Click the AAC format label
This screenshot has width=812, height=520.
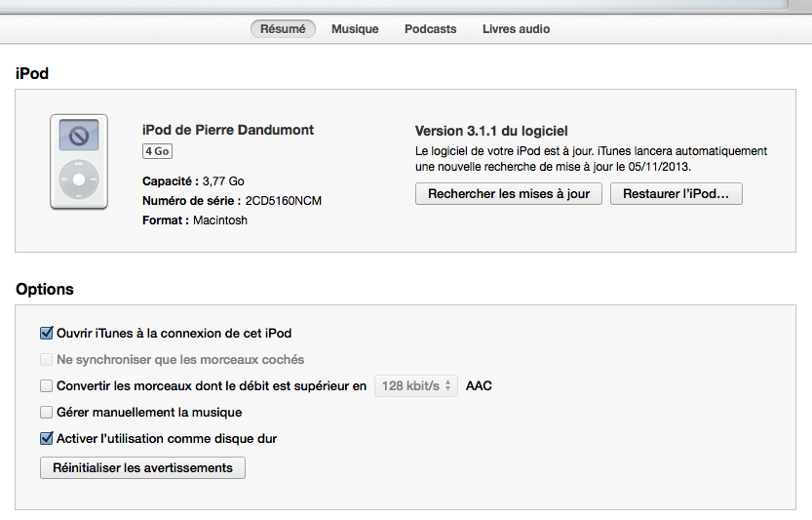point(479,385)
